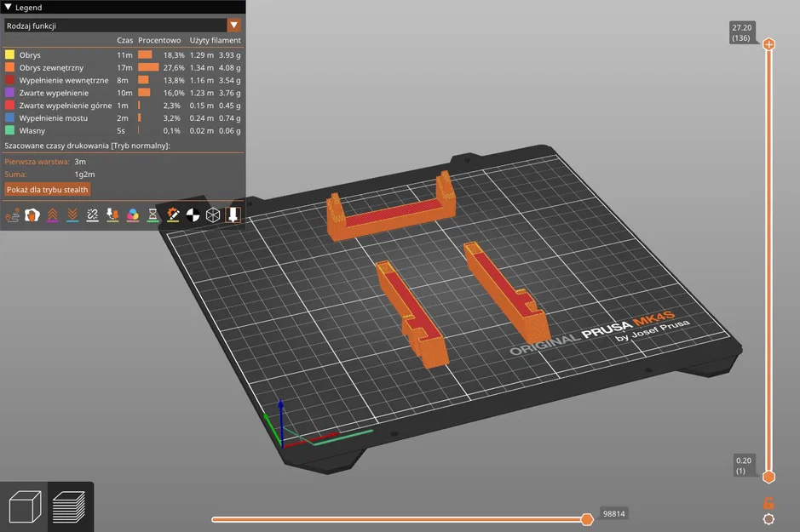Toggle the color changes display icon
This screenshot has width=800, height=532.
click(x=134, y=215)
